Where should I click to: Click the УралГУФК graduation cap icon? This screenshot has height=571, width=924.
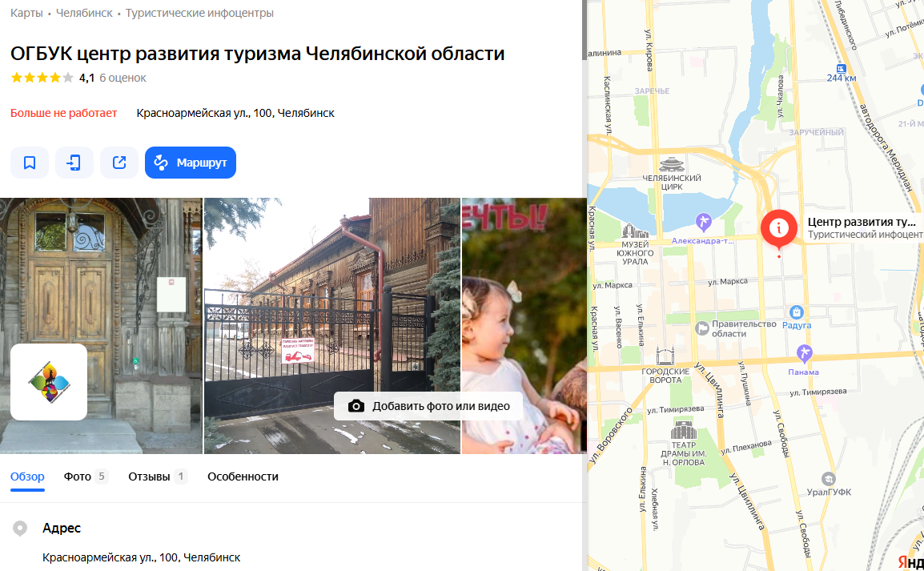coord(829,479)
